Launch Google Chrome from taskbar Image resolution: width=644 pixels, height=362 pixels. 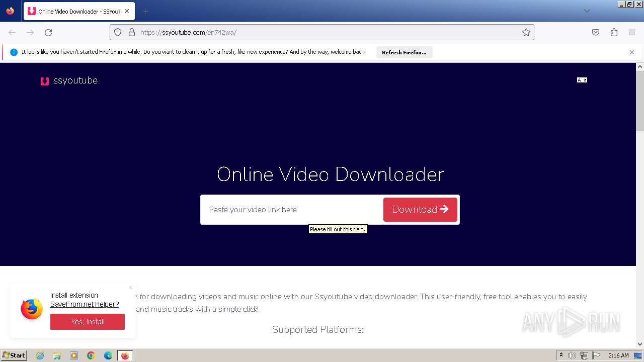[91, 355]
